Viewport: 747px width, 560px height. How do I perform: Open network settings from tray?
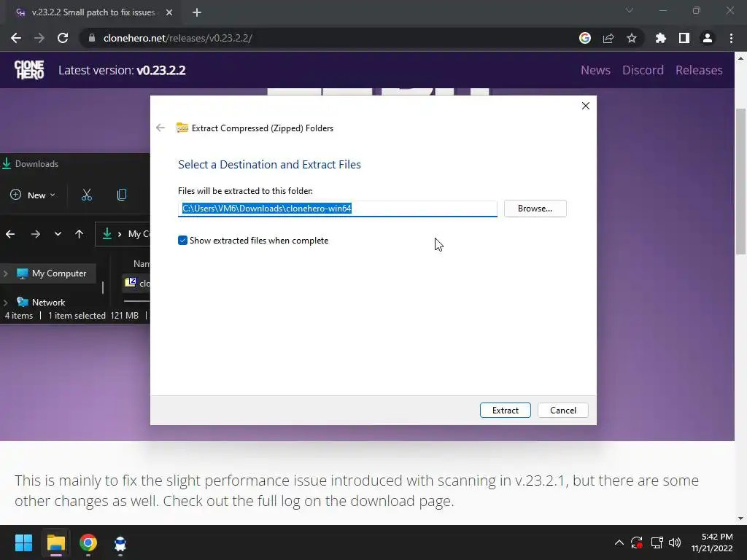click(657, 542)
